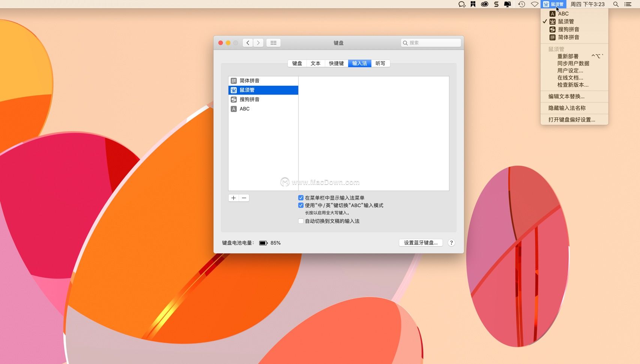Open the help question mark button

451,243
